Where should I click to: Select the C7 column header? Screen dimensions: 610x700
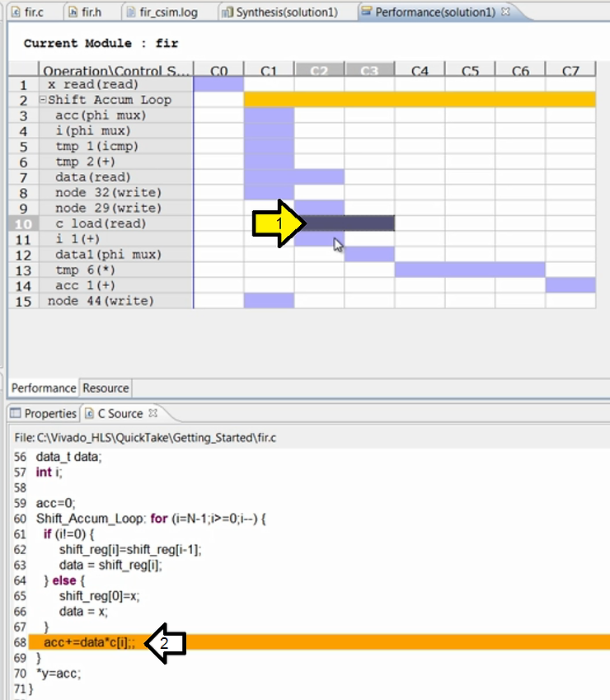(x=570, y=69)
